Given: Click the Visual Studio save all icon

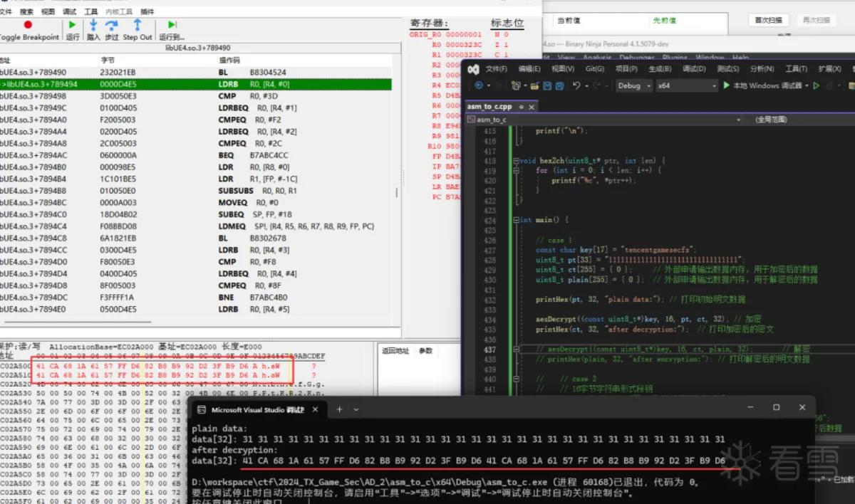Looking at the screenshot, I should click(560, 85).
